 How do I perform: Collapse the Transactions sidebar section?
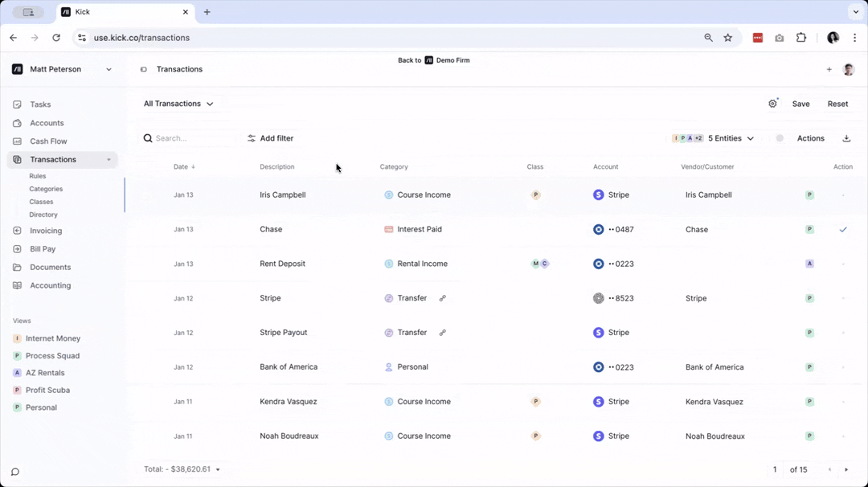pyautogui.click(x=108, y=159)
